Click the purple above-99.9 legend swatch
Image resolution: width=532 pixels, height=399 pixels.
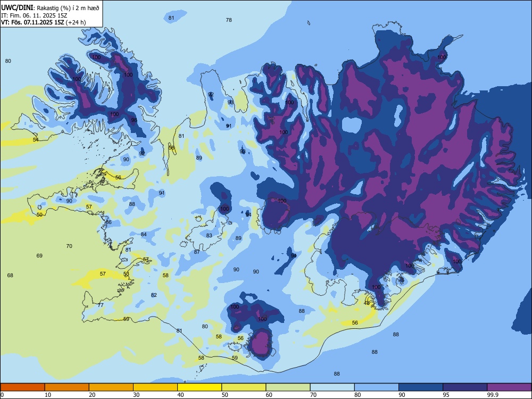coord(509,387)
